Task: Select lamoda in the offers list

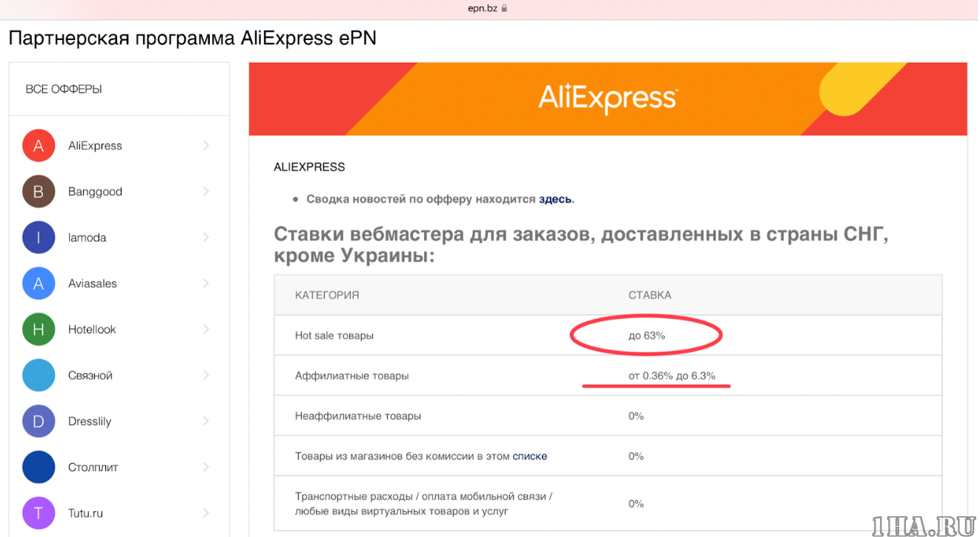Action: (x=87, y=238)
